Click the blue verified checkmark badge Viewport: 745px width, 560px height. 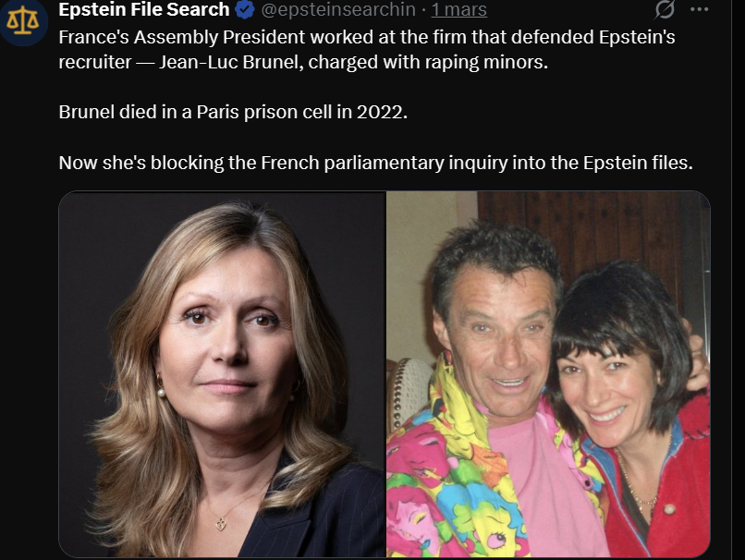(245, 9)
